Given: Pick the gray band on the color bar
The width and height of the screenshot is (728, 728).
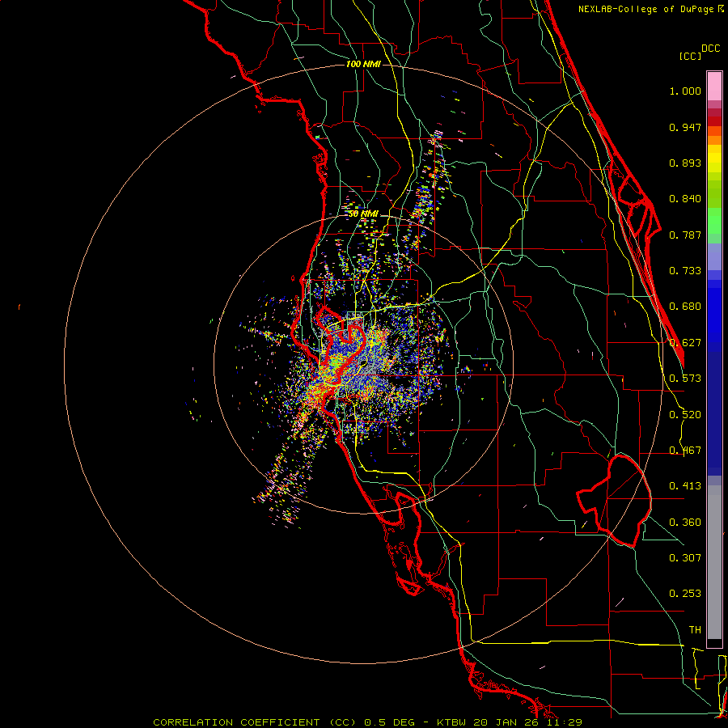Looking at the screenshot, I should (x=714, y=562).
